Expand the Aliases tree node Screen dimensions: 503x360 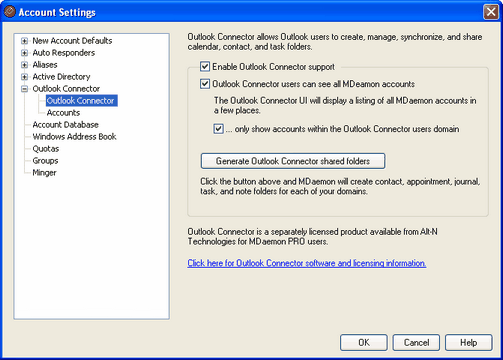click(x=24, y=65)
